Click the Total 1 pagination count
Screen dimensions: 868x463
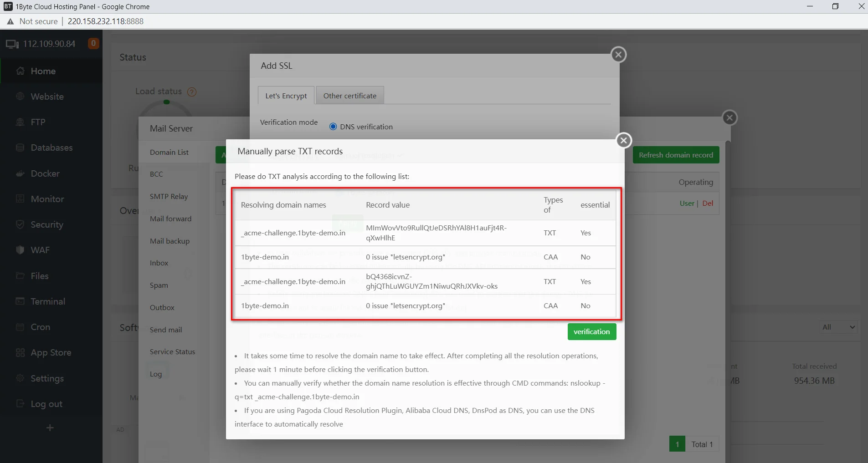tap(702, 444)
